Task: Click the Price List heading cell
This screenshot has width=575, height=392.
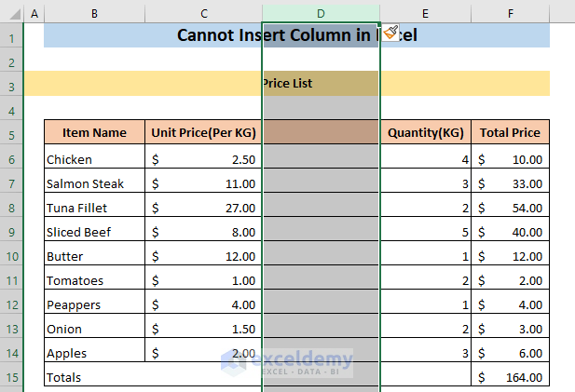Action: (x=287, y=84)
